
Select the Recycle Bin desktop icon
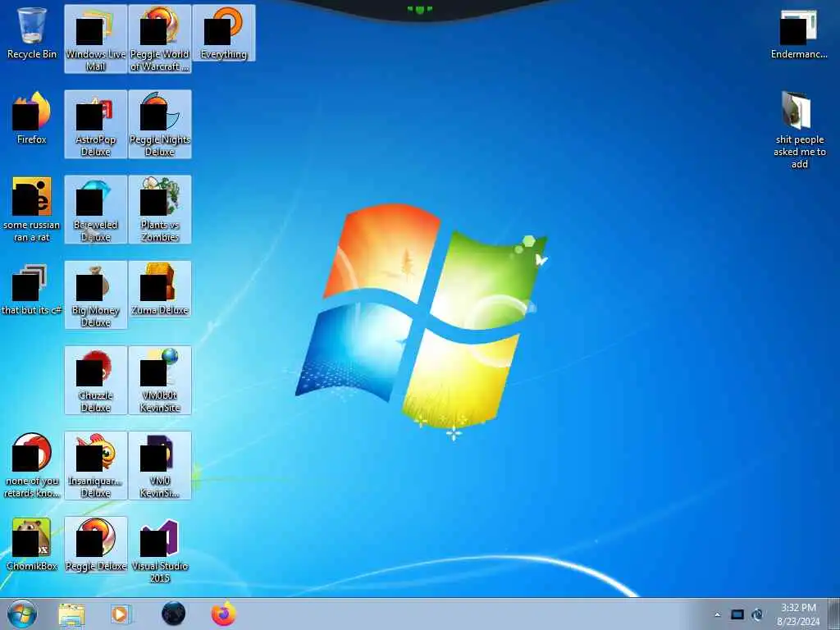pyautogui.click(x=32, y=33)
